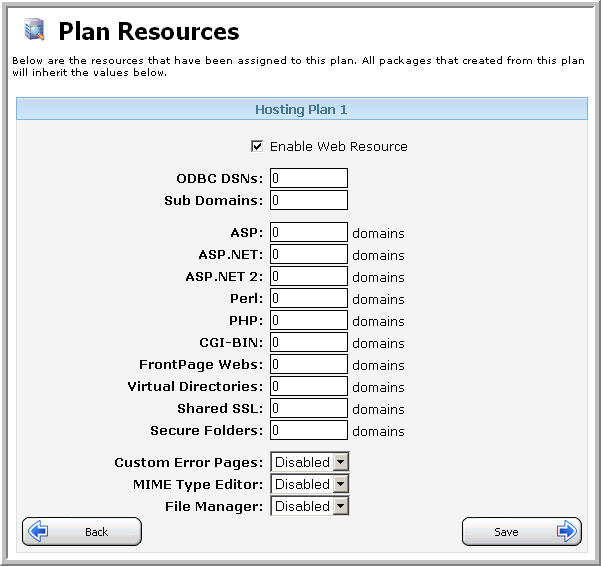The width and height of the screenshot is (601, 566).
Task: Click the ASP.NET 2 input field
Action: tap(309, 276)
